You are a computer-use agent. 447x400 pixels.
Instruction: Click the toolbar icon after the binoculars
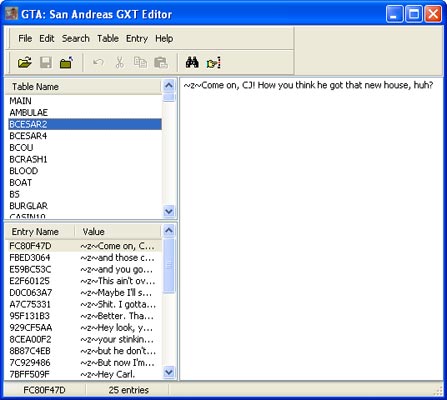click(213, 62)
